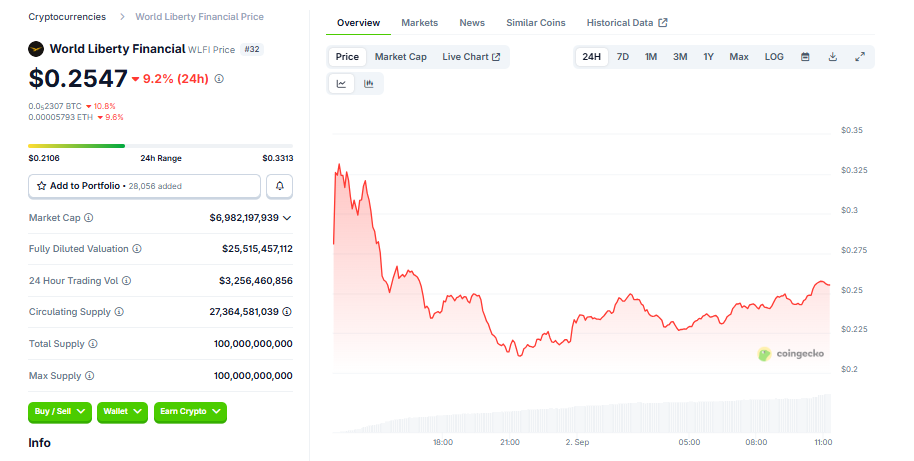The width and height of the screenshot is (914, 461).
Task: Go to Cryptocurrencies breadcrumb link
Action: pos(67,17)
